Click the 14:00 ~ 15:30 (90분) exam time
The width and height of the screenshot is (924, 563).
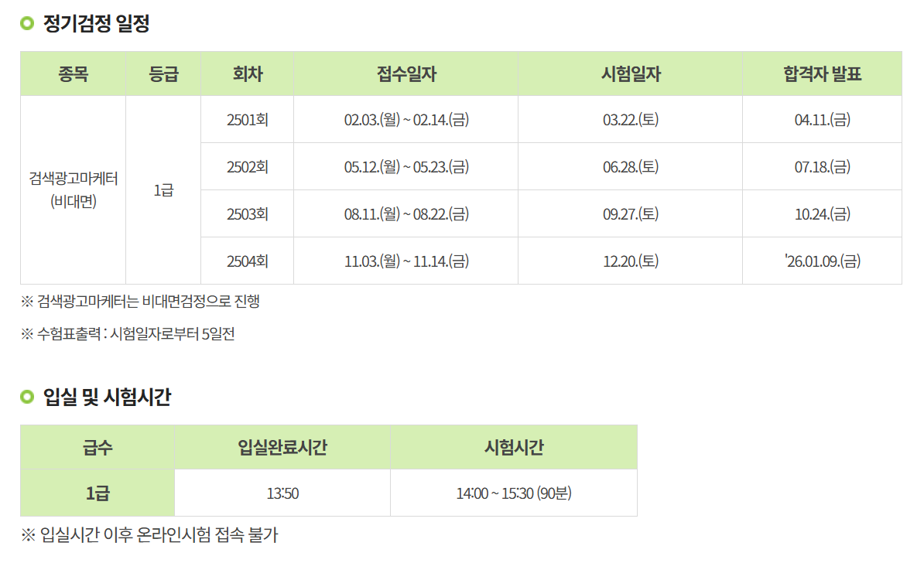(x=514, y=493)
